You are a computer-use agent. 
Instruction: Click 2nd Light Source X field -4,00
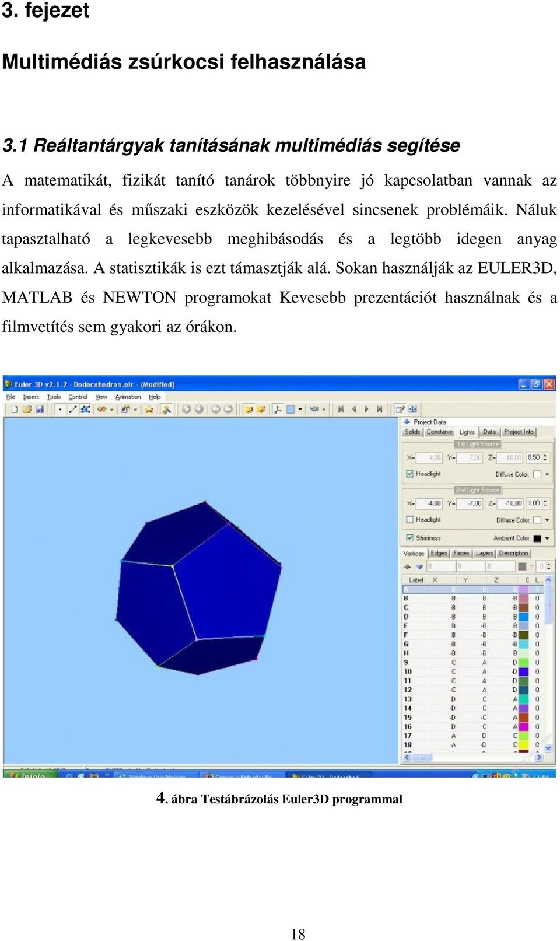pos(429,503)
